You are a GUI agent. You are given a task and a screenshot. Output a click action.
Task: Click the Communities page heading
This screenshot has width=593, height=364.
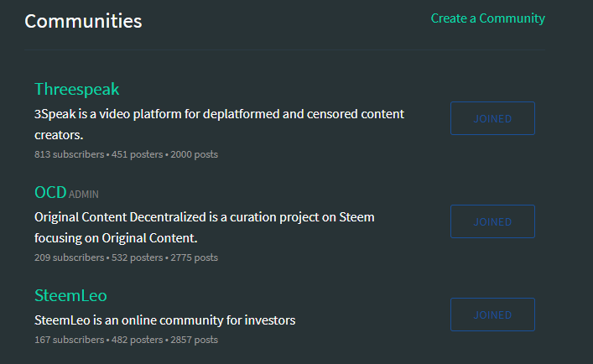(83, 21)
